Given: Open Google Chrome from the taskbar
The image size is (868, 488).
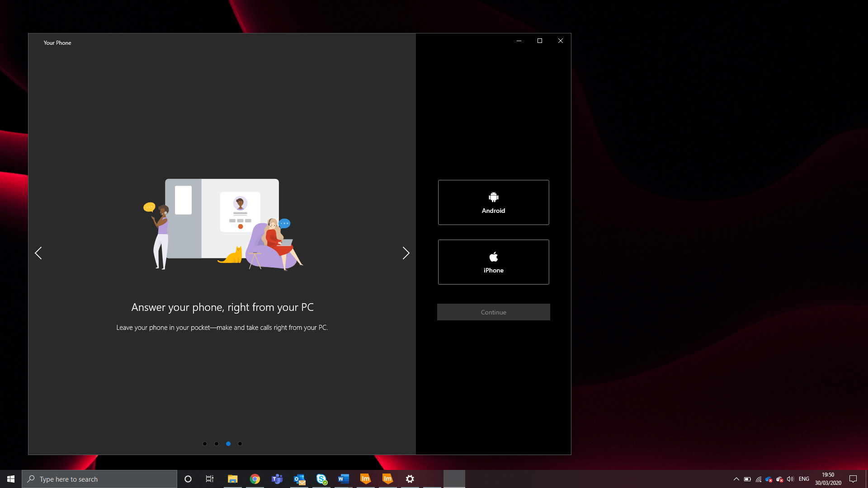Looking at the screenshot, I should coord(255,479).
